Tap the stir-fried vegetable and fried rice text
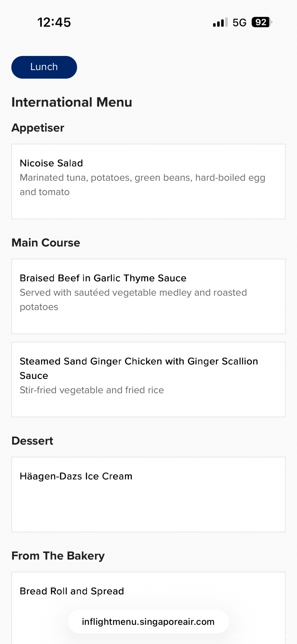 click(x=92, y=390)
